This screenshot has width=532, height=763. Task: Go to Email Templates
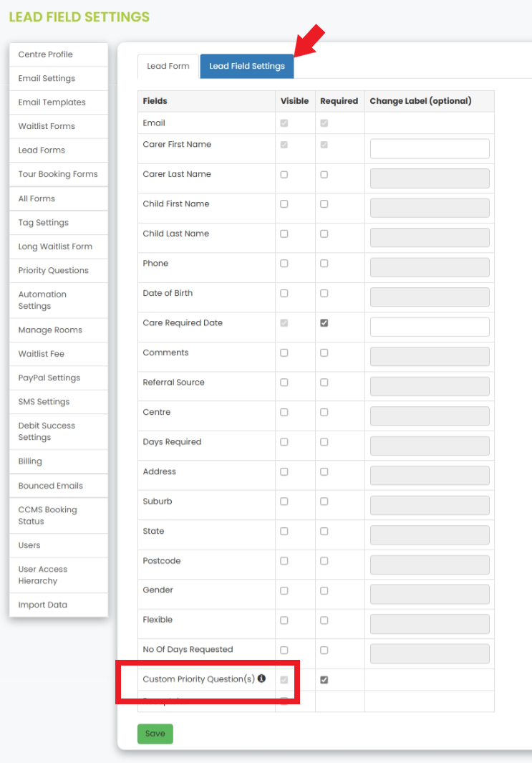pos(58,102)
